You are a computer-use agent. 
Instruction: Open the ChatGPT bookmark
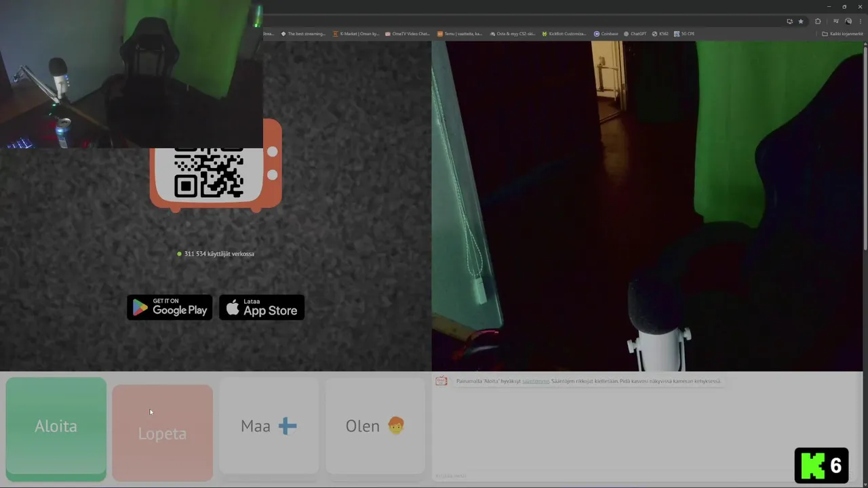635,34
